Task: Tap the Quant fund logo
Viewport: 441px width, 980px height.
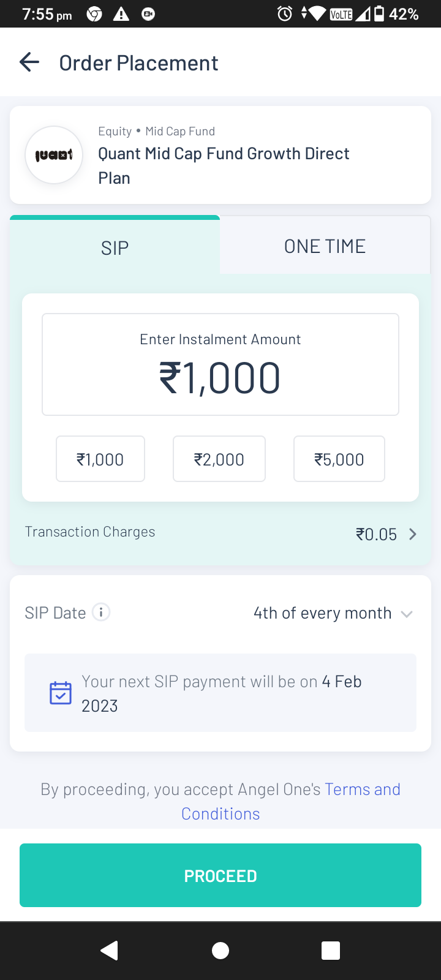Action: point(54,155)
